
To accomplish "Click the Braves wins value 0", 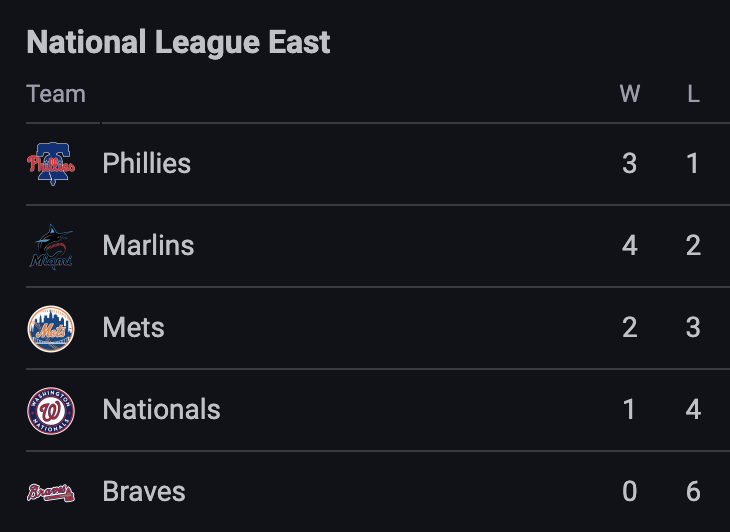I will pos(629,492).
